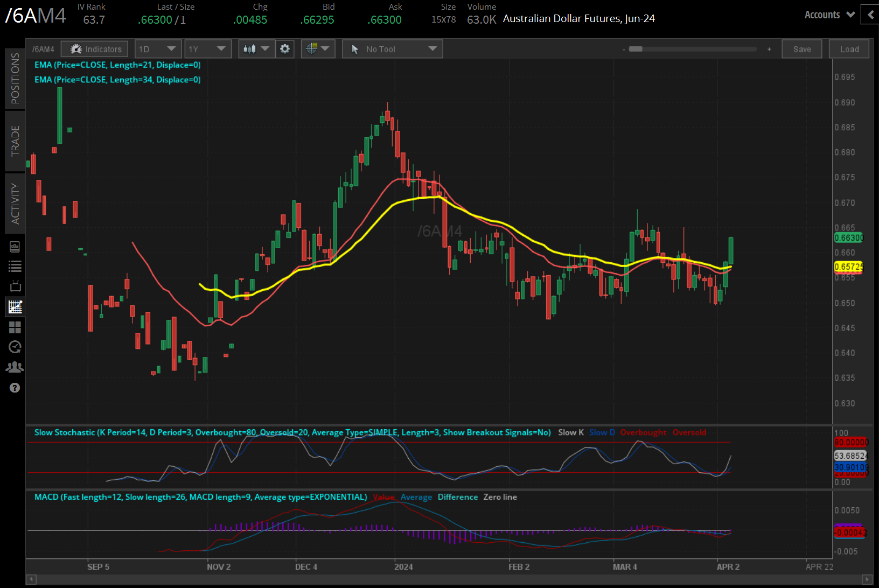Screen dimensions: 879x588
Task: Open the ACTIVITY side tab
Action: (x=15, y=204)
